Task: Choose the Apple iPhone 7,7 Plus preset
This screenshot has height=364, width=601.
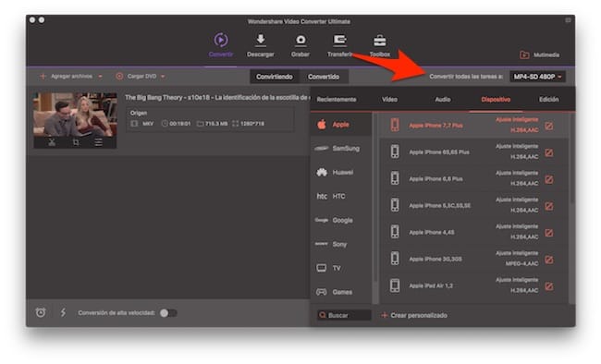Action: point(473,126)
